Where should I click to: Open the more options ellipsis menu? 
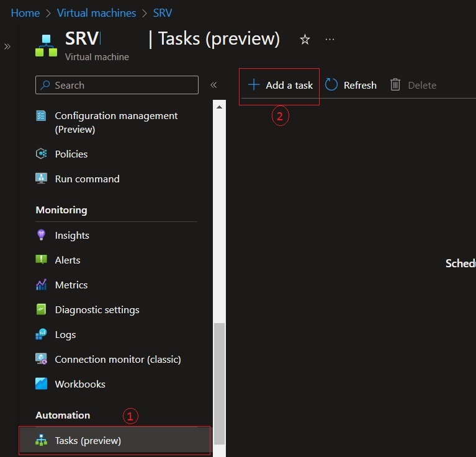click(x=330, y=40)
